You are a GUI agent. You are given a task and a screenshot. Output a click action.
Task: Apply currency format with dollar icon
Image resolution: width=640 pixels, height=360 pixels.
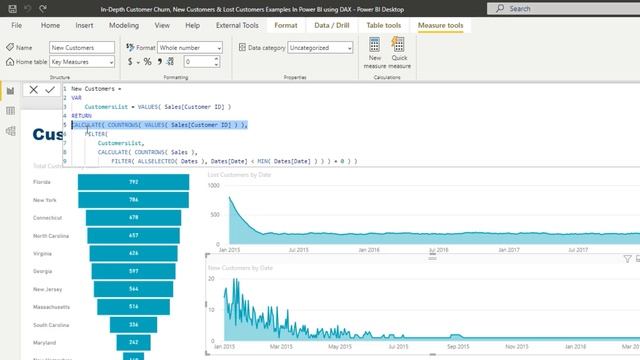pos(130,62)
